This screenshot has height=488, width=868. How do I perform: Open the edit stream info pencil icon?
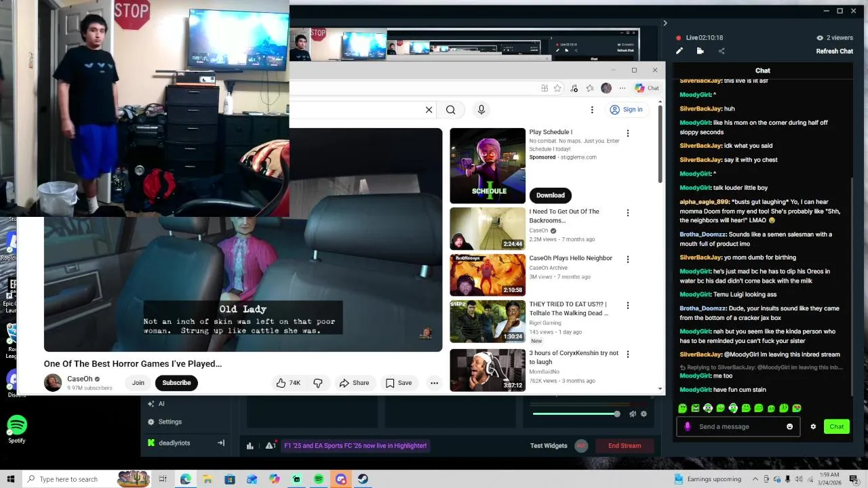[679, 51]
